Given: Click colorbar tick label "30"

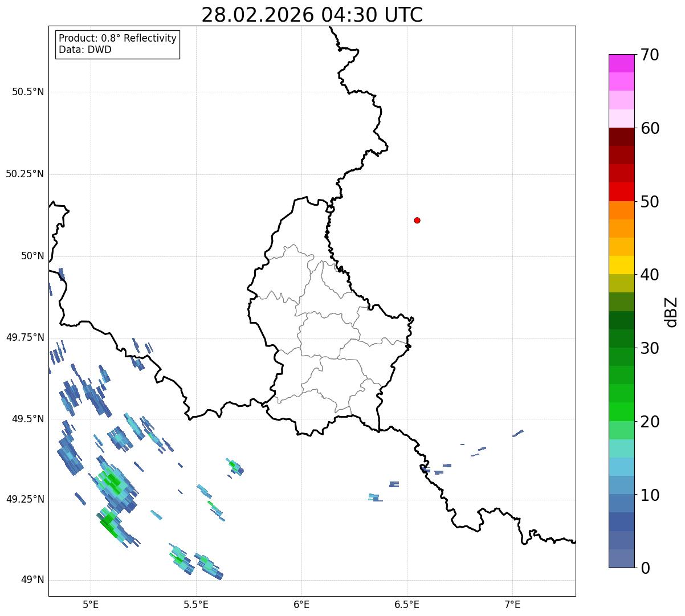Looking at the screenshot, I should pos(650,348).
